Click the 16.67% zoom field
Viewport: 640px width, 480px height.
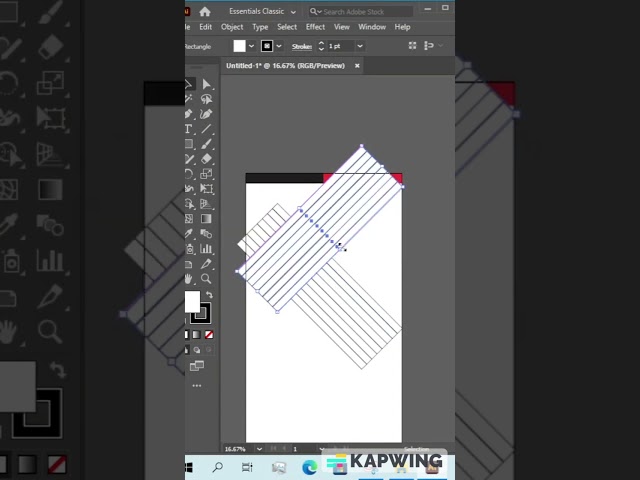(x=238, y=449)
